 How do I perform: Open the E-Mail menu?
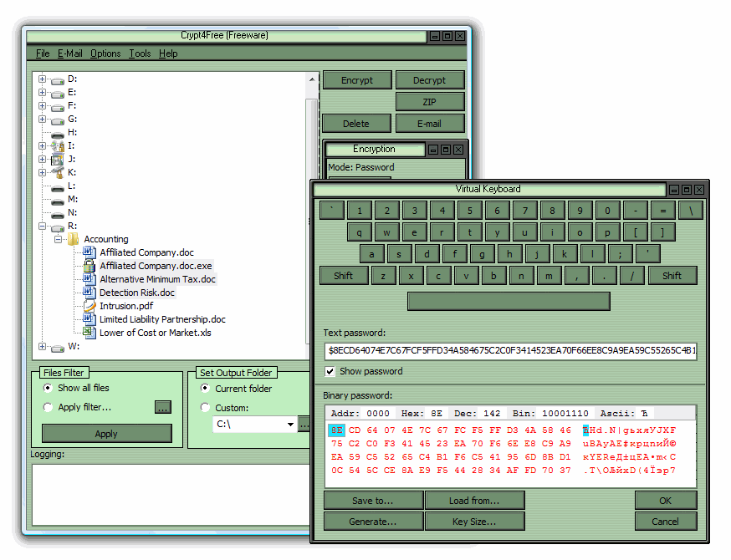click(70, 53)
